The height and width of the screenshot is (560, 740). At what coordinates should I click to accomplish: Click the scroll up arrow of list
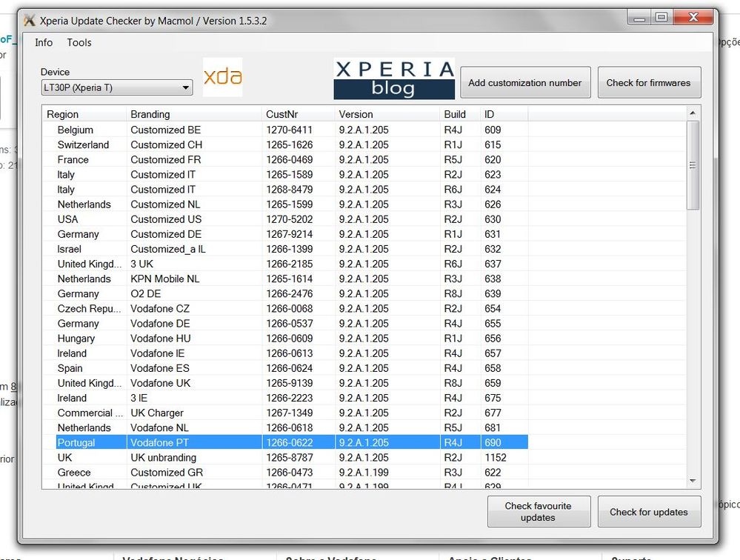[693, 113]
